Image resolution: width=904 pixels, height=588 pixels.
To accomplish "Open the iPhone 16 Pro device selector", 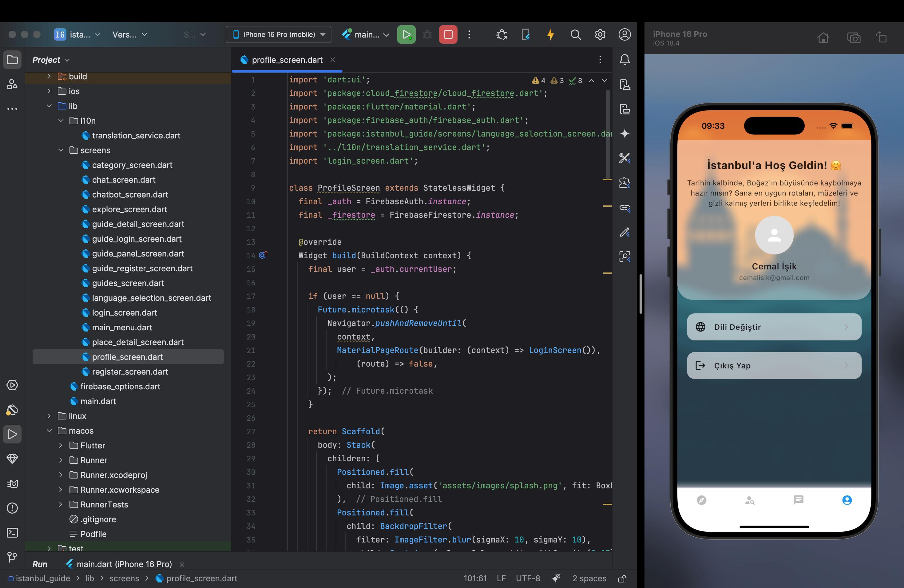I will tap(278, 34).
